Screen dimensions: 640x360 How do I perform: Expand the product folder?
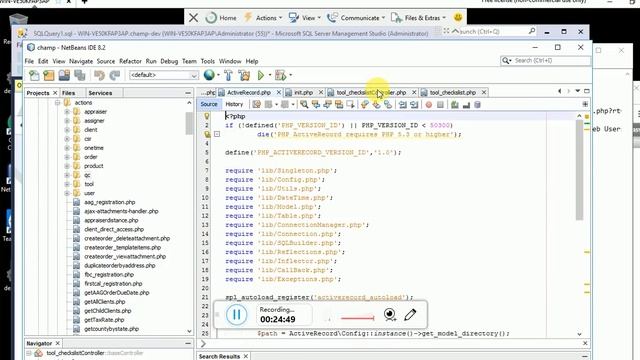tap(67, 166)
